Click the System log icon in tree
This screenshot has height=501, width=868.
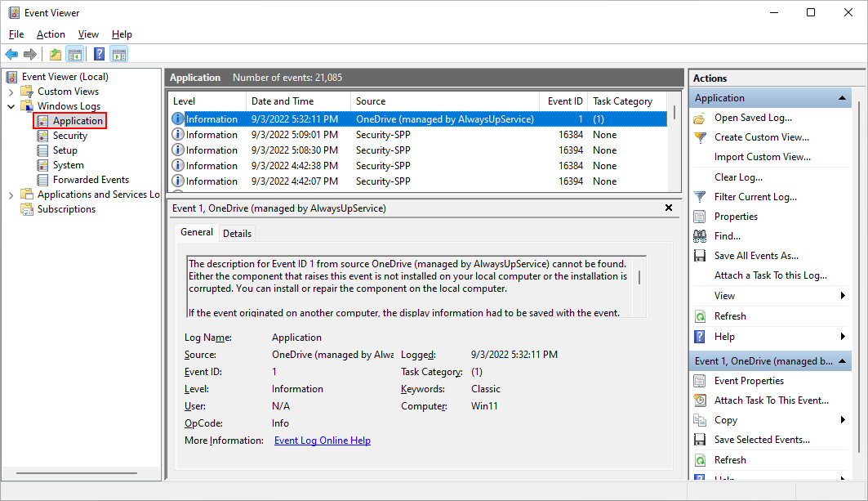[x=42, y=165]
